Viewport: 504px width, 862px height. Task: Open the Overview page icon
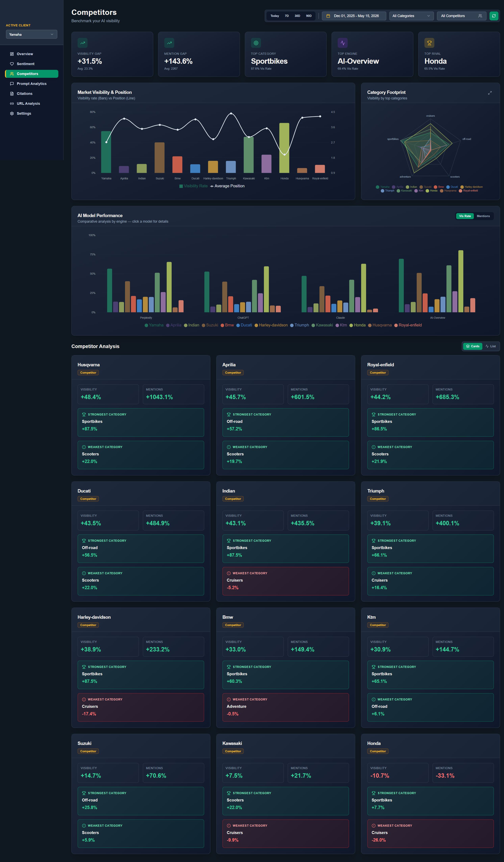pos(12,54)
